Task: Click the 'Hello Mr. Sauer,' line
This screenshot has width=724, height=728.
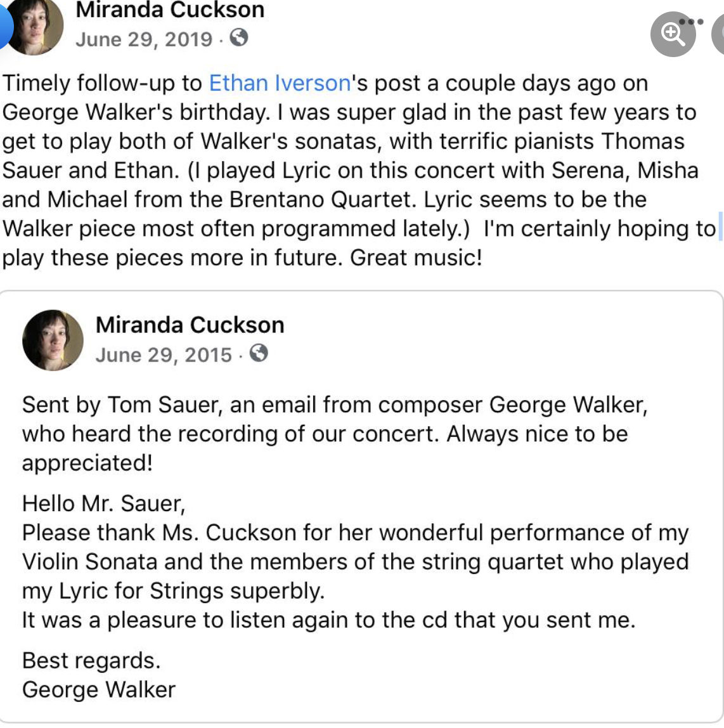Action: point(103,504)
